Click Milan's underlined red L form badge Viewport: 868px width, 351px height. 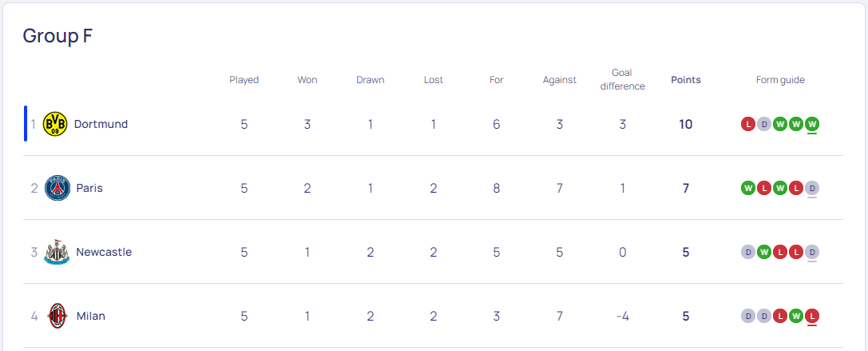(812, 316)
